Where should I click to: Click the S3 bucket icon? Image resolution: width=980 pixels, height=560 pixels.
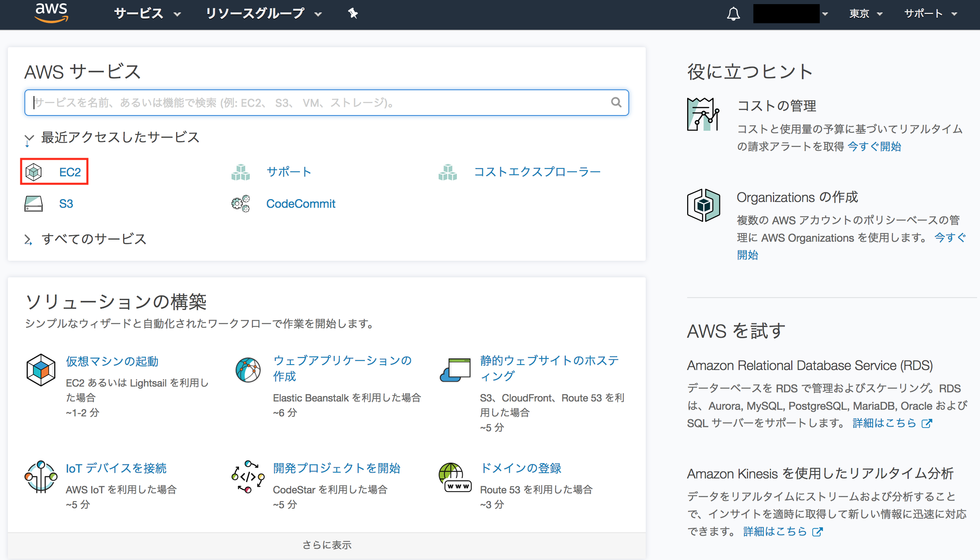(x=34, y=204)
